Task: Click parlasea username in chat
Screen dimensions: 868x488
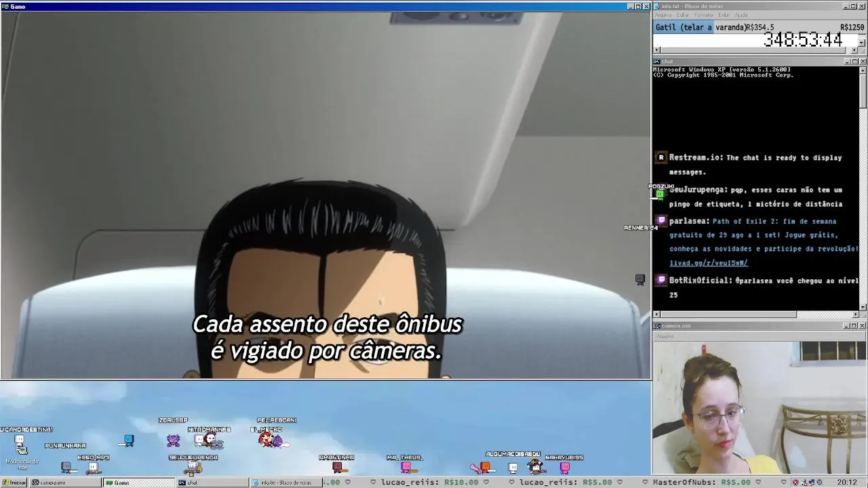Action: 689,221
